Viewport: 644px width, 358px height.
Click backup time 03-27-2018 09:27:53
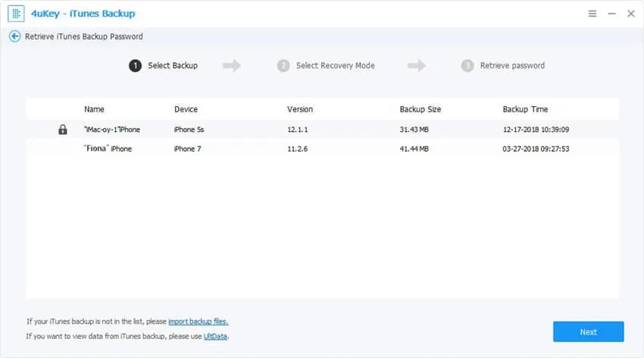click(x=536, y=149)
